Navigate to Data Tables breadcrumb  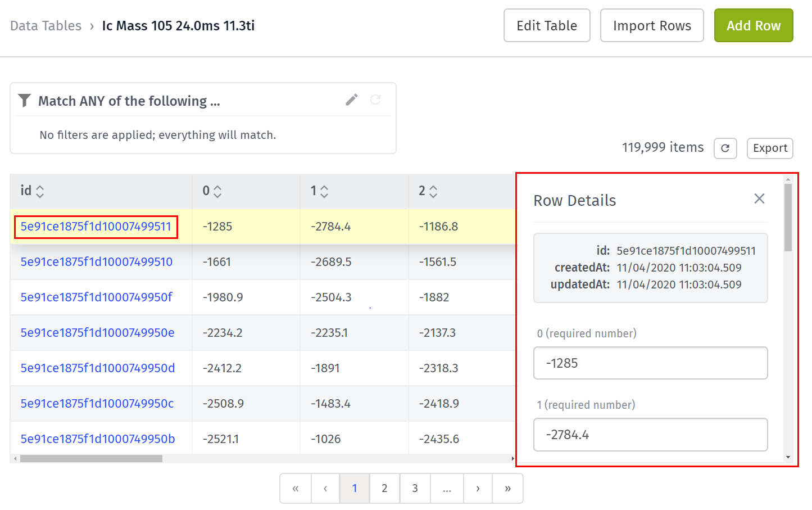pyautogui.click(x=46, y=26)
